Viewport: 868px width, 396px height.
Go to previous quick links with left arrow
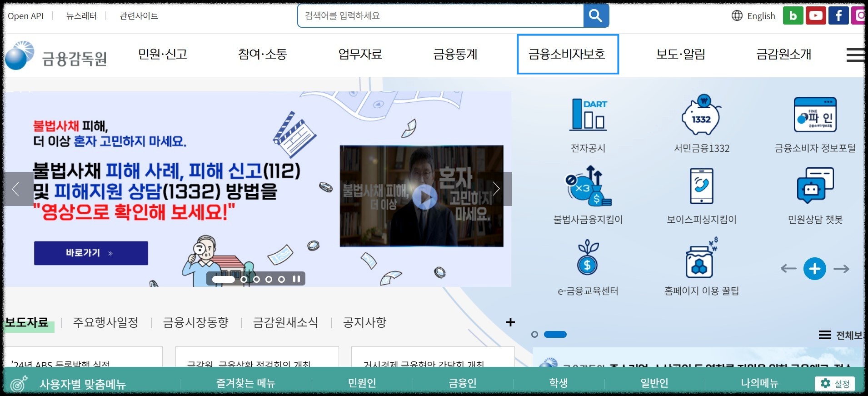click(x=788, y=269)
